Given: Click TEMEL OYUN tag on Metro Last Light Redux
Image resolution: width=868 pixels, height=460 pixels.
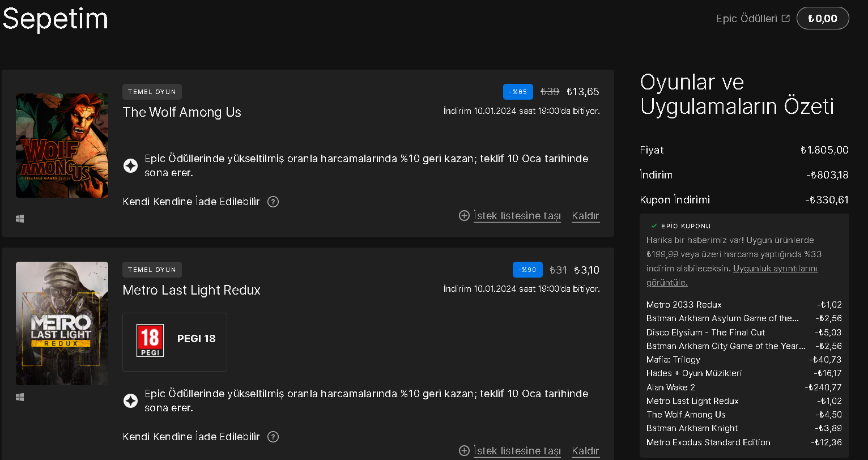Looking at the screenshot, I should pyautogui.click(x=152, y=270).
